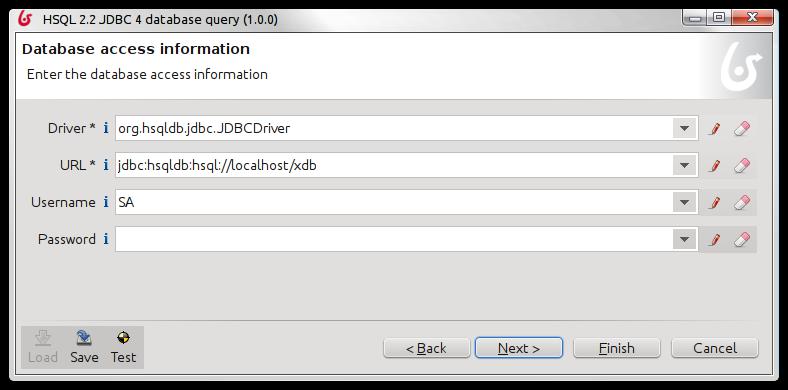
Task: Clear the Username field with eraser icon
Action: [x=742, y=203]
